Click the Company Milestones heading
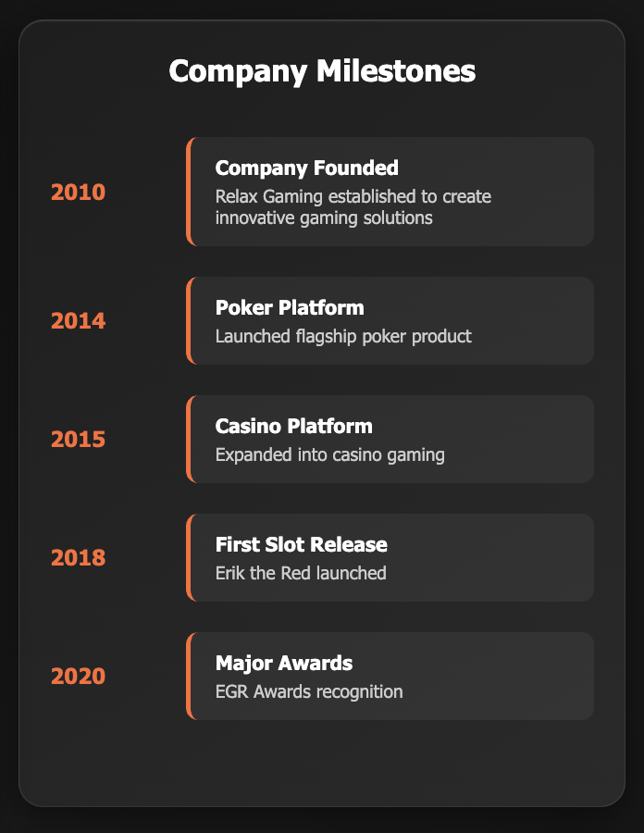Viewport: 644px width, 833px height. pos(322,71)
